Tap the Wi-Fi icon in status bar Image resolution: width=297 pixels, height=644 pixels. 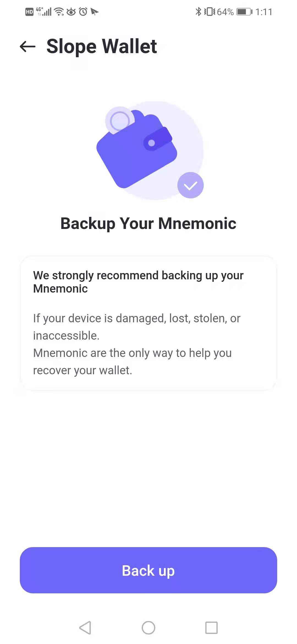click(x=59, y=12)
